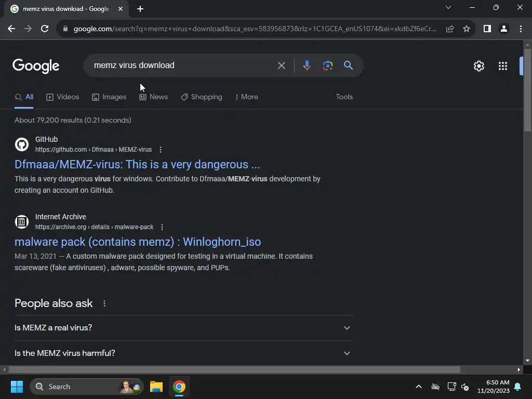Viewport: 532px width, 399px height.
Task: Clear the search query with the X
Action: 281,65
